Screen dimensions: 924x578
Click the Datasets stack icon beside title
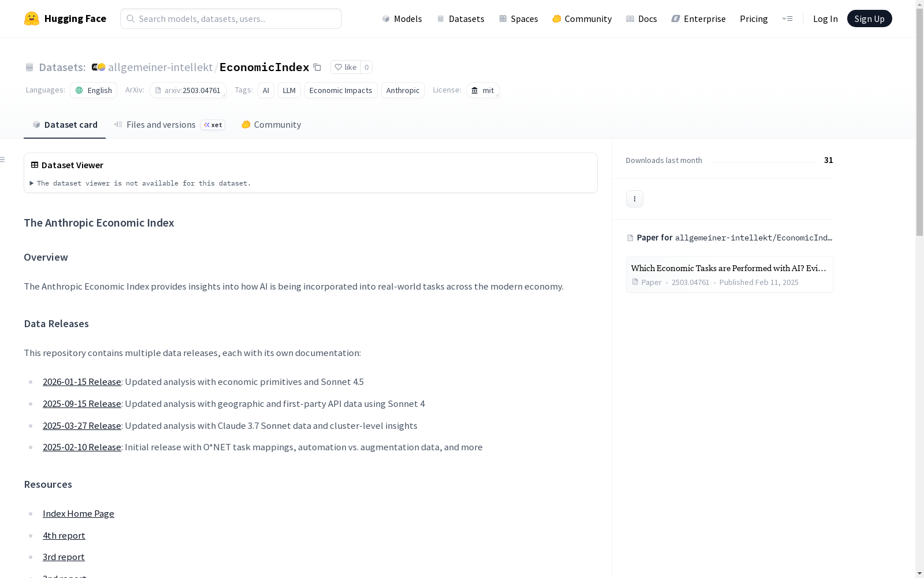tap(29, 67)
